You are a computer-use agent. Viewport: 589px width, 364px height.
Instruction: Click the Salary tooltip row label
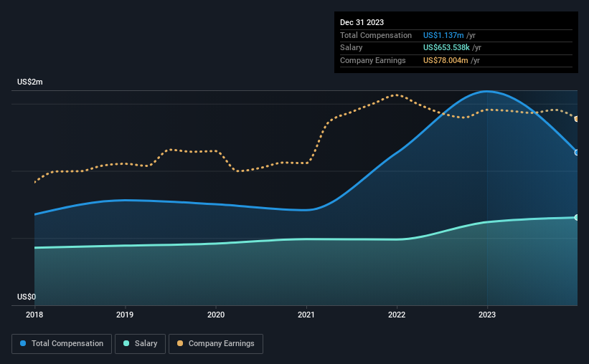click(352, 48)
